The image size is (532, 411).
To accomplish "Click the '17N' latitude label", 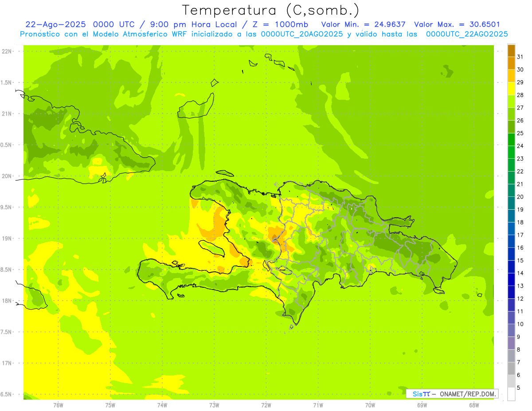I will click(x=7, y=363).
